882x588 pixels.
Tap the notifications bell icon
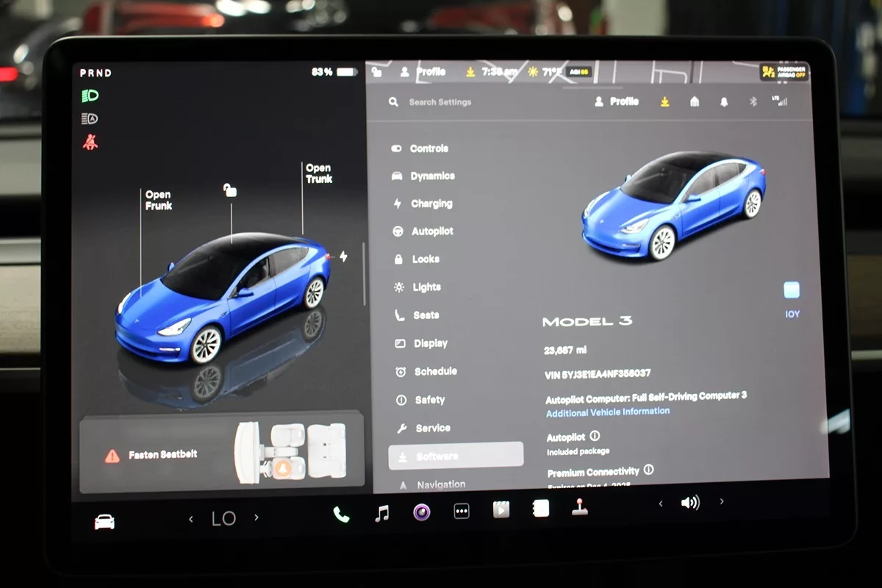(724, 101)
